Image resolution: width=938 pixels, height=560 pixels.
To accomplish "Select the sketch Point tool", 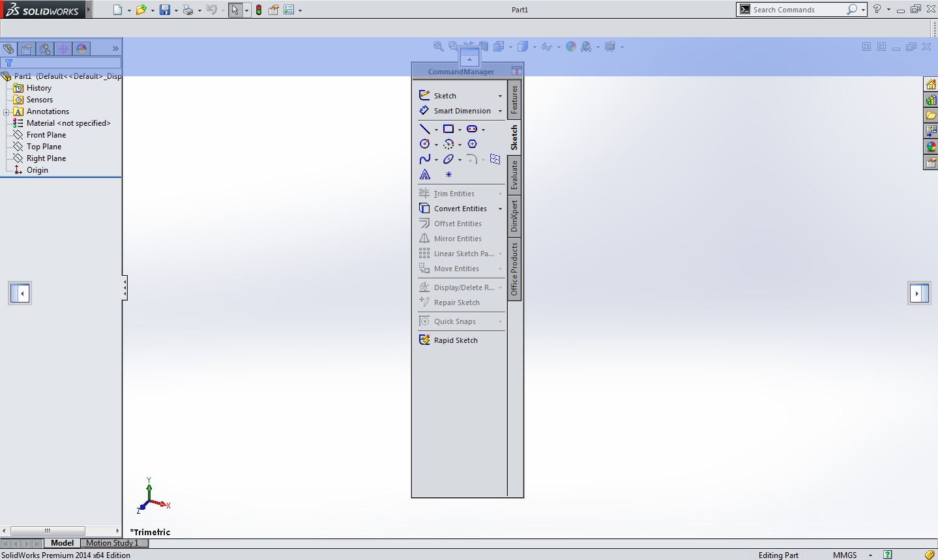I will tap(448, 175).
